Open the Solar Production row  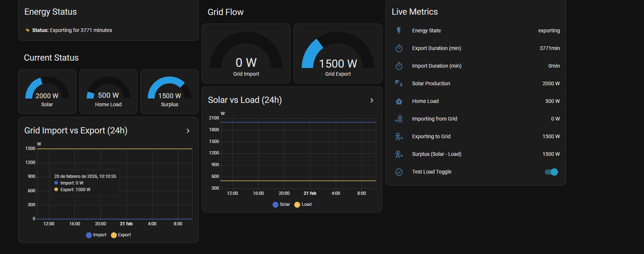pyautogui.click(x=476, y=83)
